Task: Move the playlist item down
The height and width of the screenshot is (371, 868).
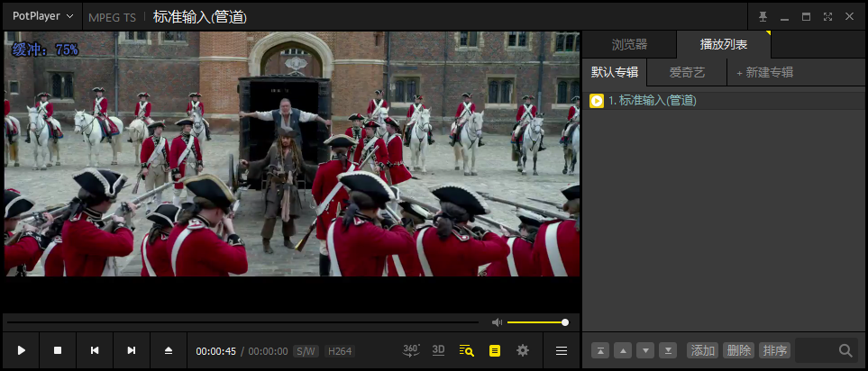Action: (x=645, y=350)
